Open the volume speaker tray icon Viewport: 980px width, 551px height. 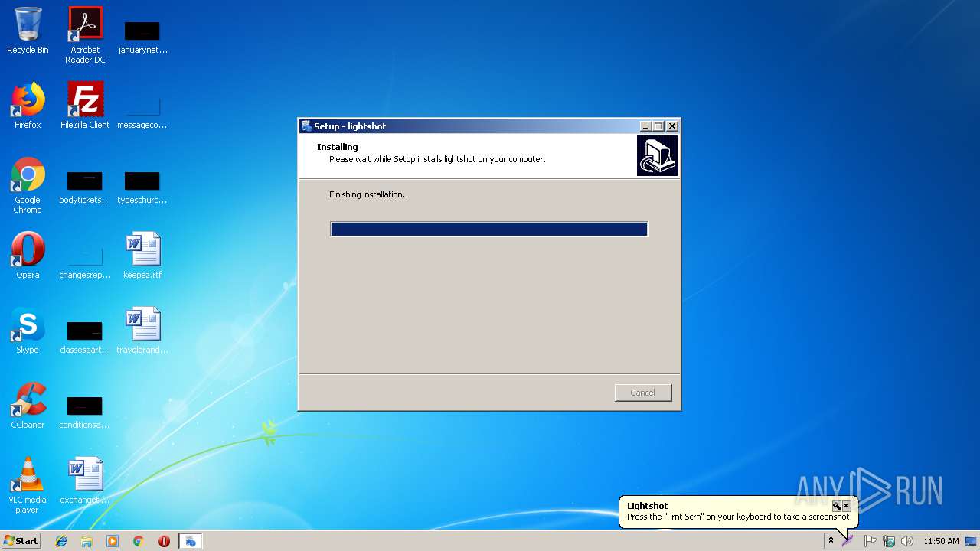click(907, 541)
